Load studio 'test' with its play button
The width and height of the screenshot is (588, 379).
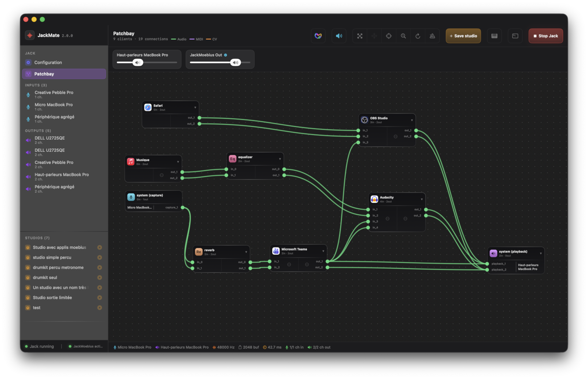tap(100, 308)
